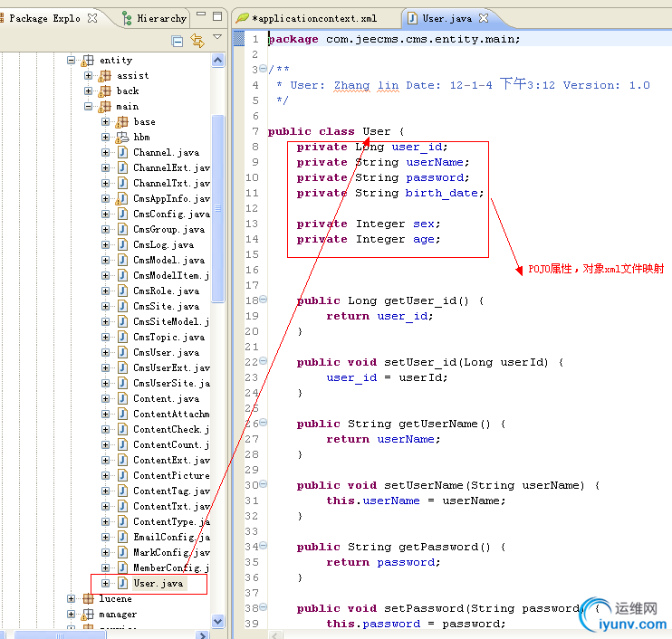The image size is (672, 639).
Task: Fold the getPassword method at line 34
Action: pos(264,546)
